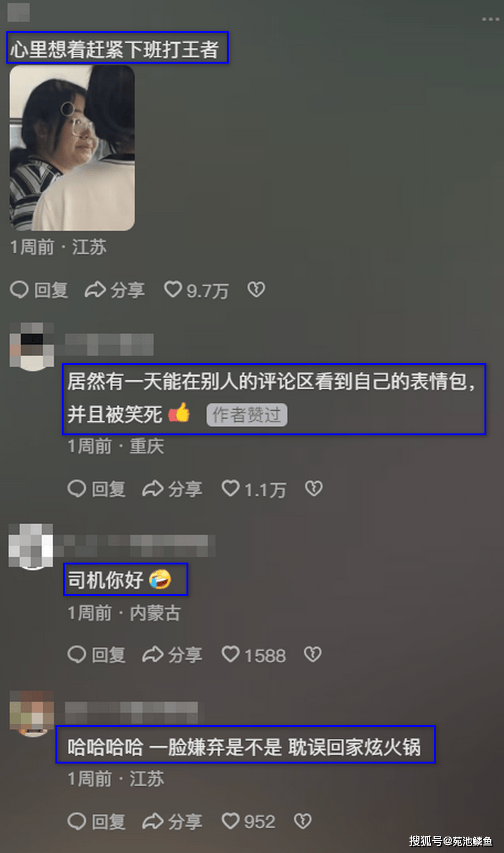Open the three-dot more options menu

point(490,20)
